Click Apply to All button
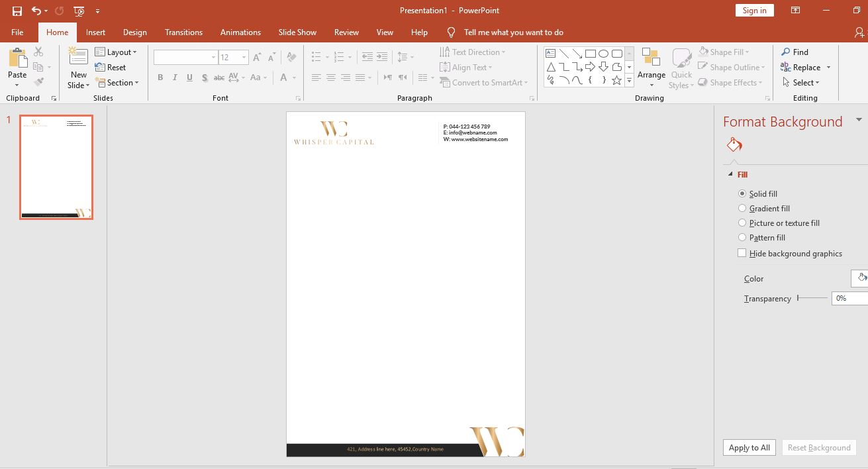Viewport: 868px width, 469px height. click(x=749, y=447)
